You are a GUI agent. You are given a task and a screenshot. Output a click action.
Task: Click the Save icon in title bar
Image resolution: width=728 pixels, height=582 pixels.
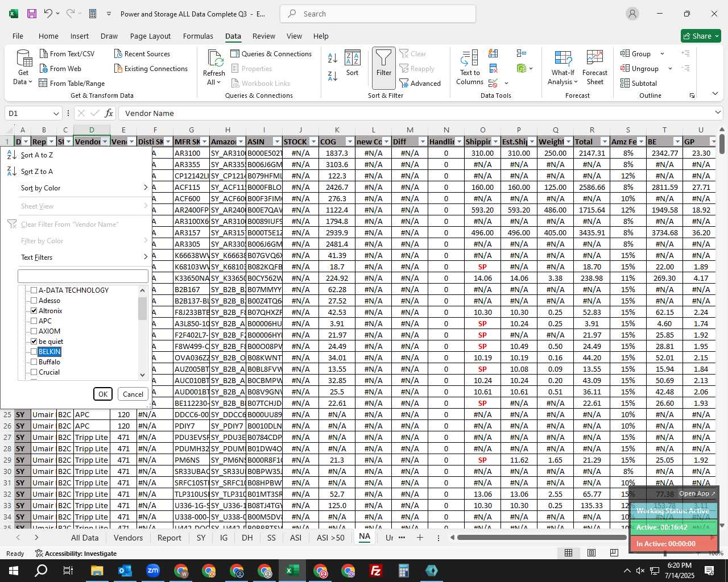(32, 14)
